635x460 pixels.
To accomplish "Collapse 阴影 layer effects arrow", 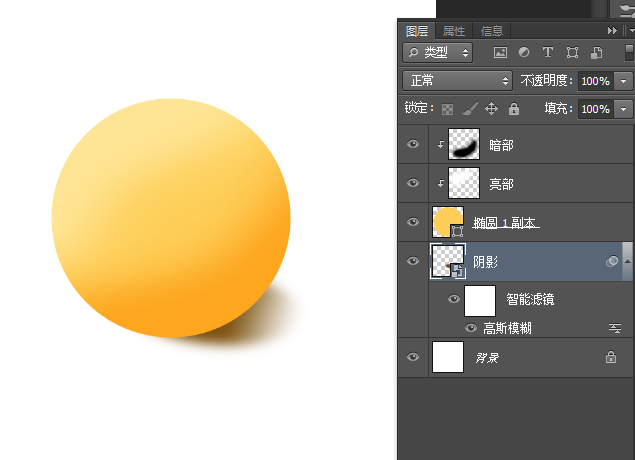I will 627,261.
